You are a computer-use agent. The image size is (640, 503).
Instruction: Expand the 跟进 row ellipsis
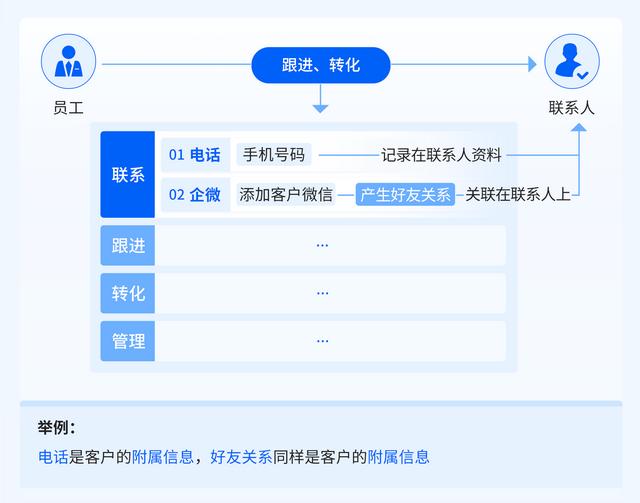point(322,245)
